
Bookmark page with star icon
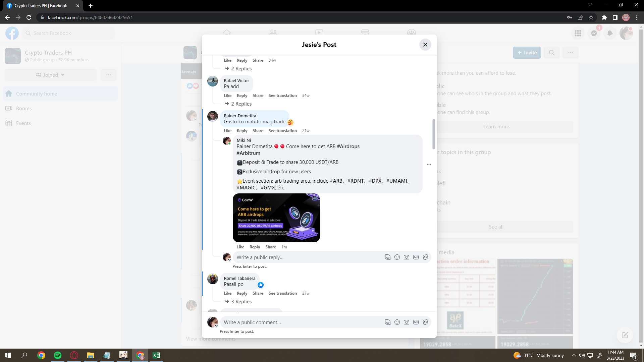(591, 17)
